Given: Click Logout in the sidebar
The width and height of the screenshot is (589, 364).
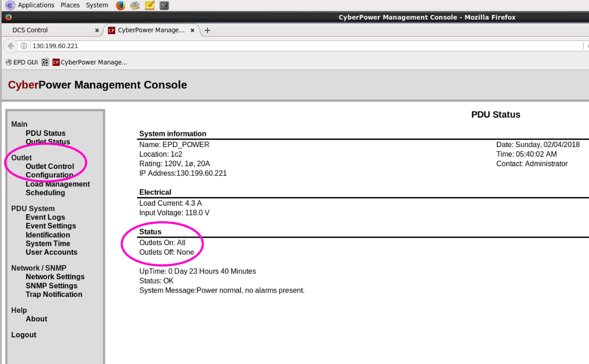Looking at the screenshot, I should (23, 335).
